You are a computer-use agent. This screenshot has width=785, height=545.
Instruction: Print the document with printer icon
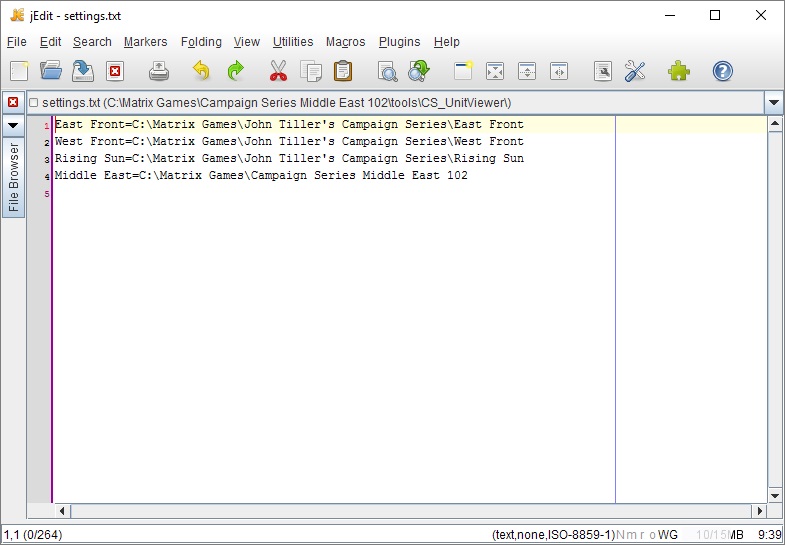coord(159,71)
